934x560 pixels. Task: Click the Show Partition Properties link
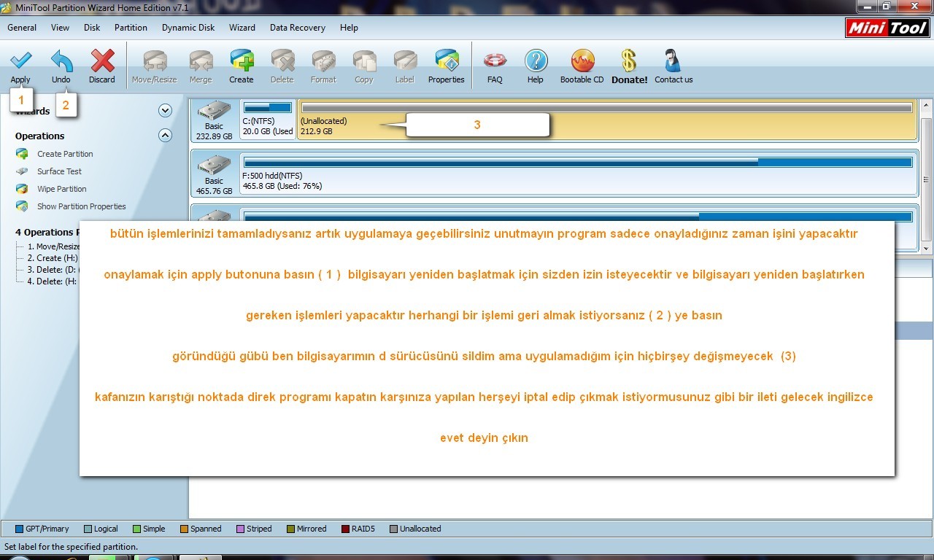pyautogui.click(x=82, y=206)
